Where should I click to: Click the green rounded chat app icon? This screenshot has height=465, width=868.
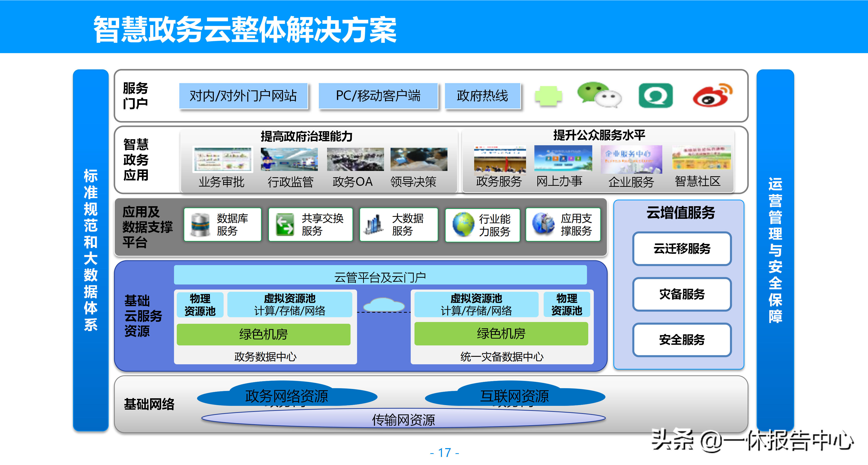tap(655, 96)
